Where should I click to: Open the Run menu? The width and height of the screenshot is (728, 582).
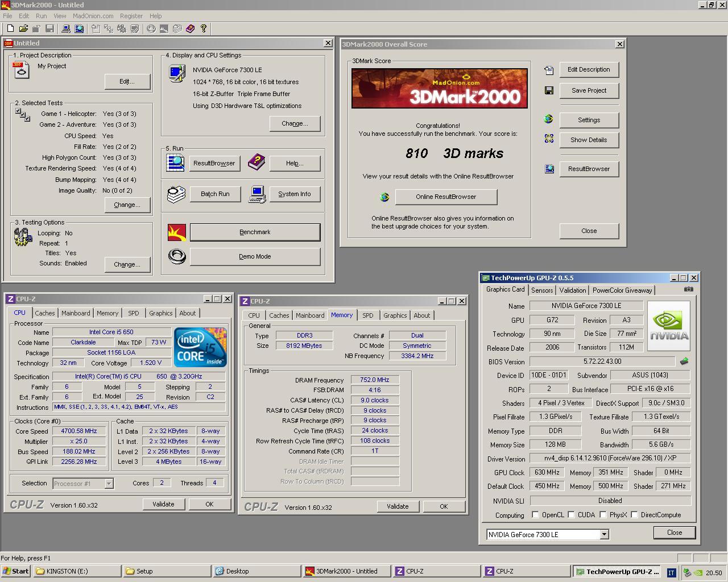(41, 16)
